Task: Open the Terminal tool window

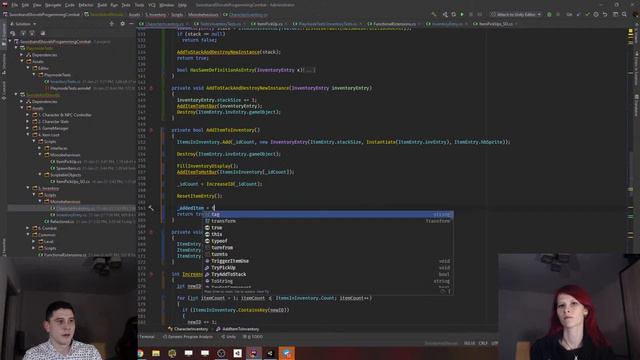Action: [146, 337]
